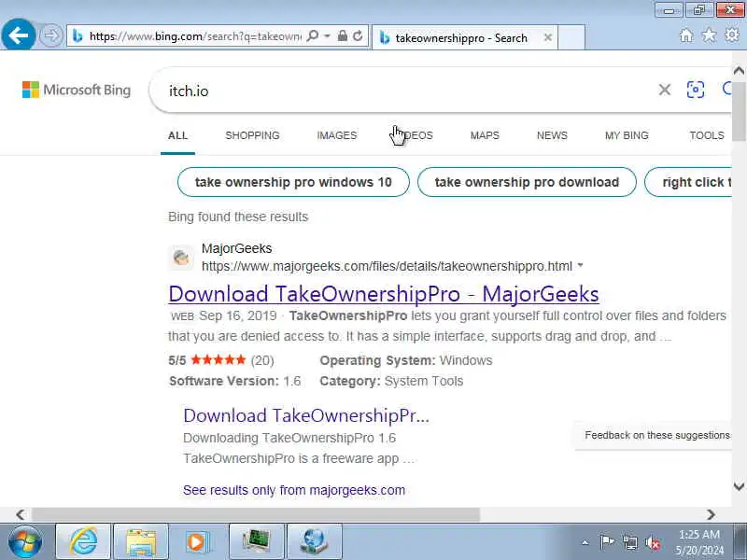This screenshot has height=560, width=747.
Task: Click the Software Version: 1.6 text
Action: (235, 381)
